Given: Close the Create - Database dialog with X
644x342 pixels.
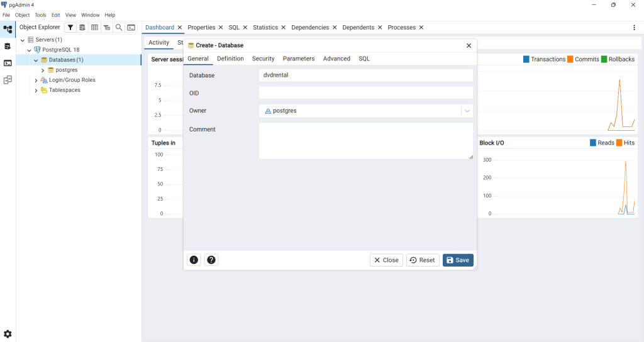Looking at the screenshot, I should click(469, 45).
